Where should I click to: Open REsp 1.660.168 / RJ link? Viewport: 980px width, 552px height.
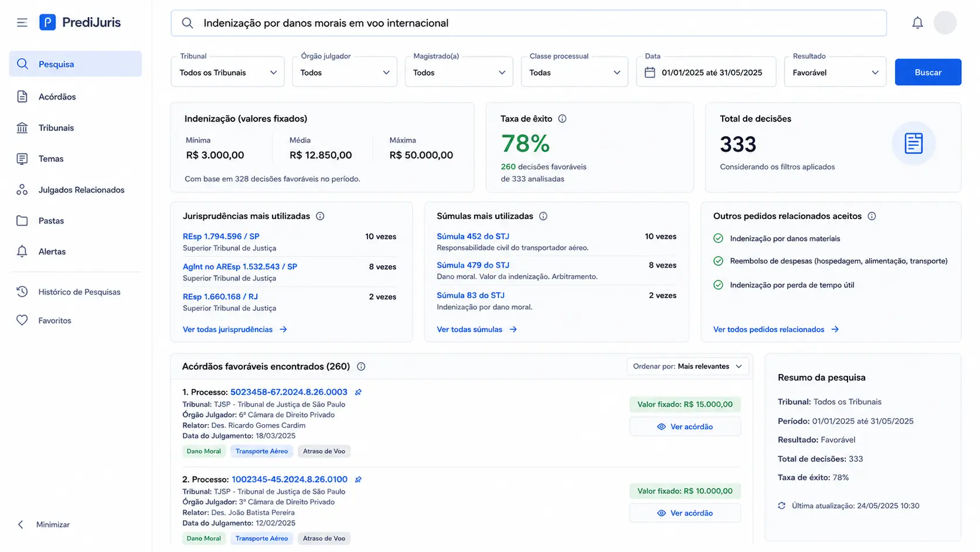[x=220, y=297]
